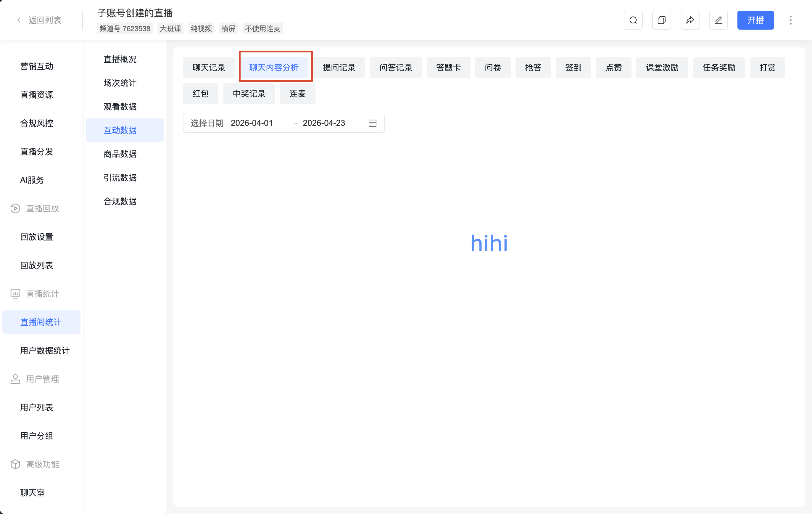The width and height of the screenshot is (812, 514).
Task: Click the blue hihi text in content area
Action: [489, 243]
